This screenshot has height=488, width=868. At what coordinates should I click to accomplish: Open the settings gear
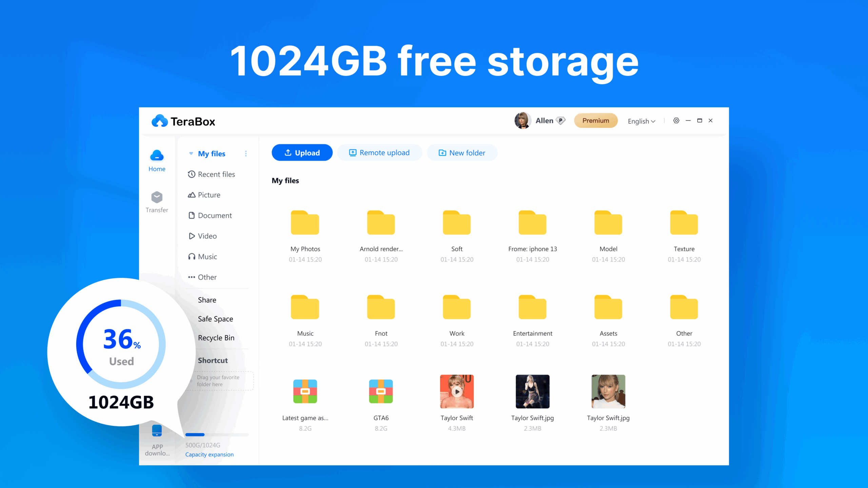coord(676,121)
